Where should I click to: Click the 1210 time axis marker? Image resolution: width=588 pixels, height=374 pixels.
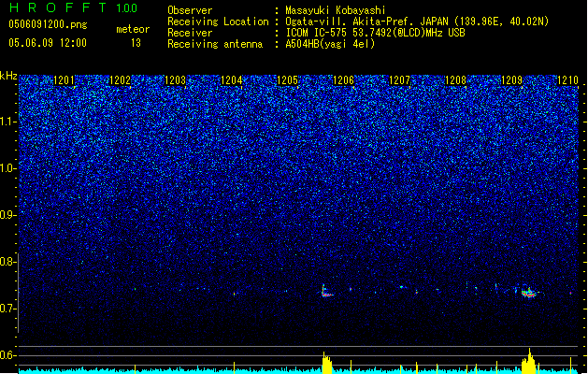(x=567, y=80)
